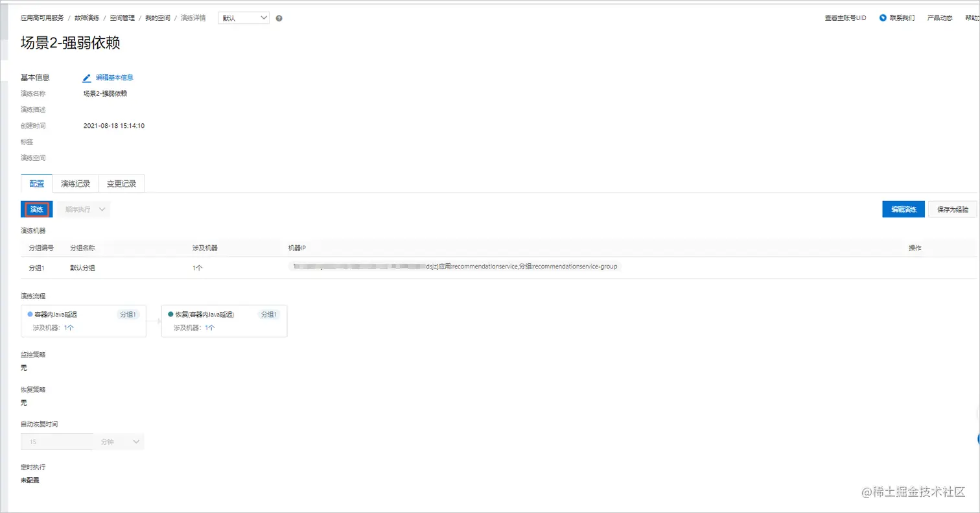Click the blue 演练 button
The image size is (980, 513).
(x=37, y=209)
